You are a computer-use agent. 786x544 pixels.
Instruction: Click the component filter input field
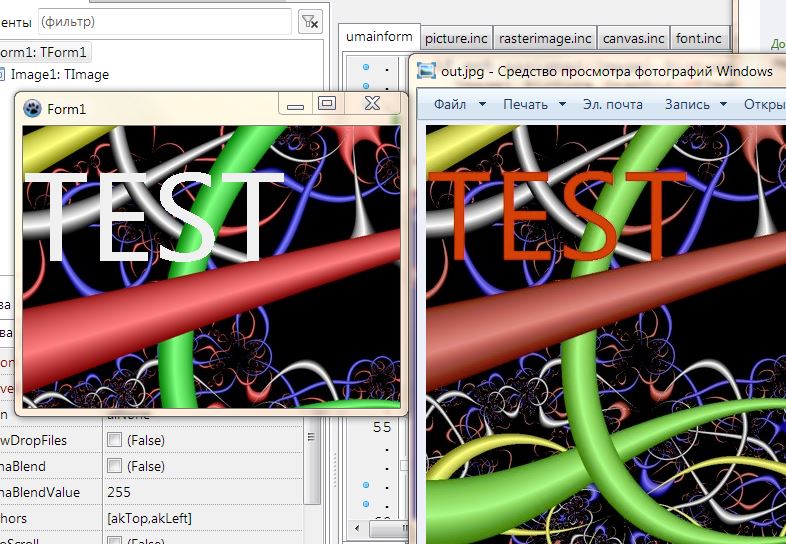click(165, 21)
